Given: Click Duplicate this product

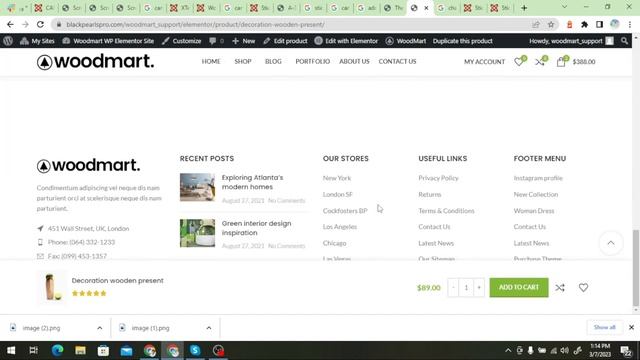Looking at the screenshot, I should [462, 41].
